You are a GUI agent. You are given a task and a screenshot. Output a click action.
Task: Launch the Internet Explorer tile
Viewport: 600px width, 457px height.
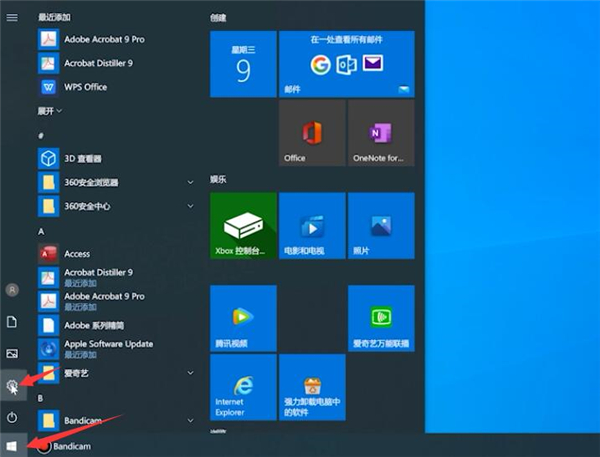[x=243, y=386]
